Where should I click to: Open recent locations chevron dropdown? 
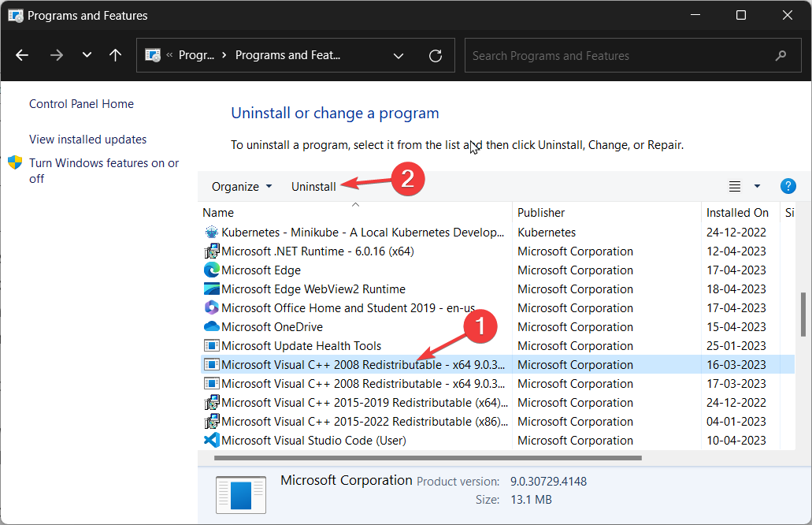87,55
